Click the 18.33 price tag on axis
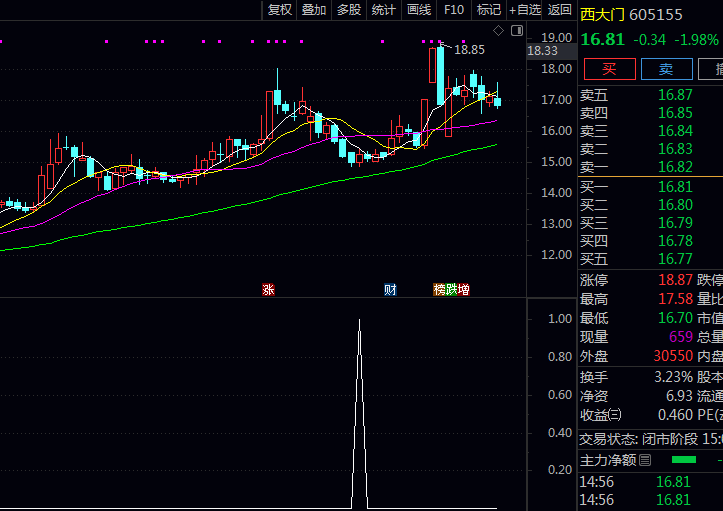The width and height of the screenshot is (723, 511). point(543,50)
